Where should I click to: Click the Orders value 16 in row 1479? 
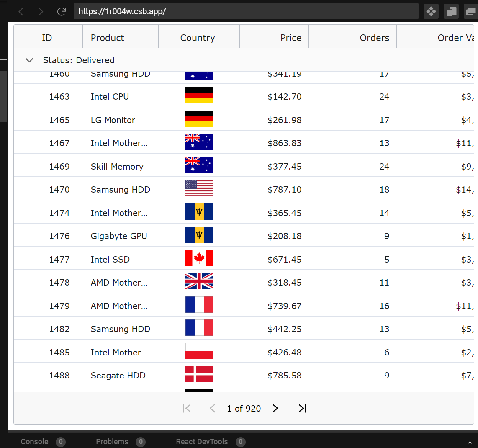pos(384,306)
